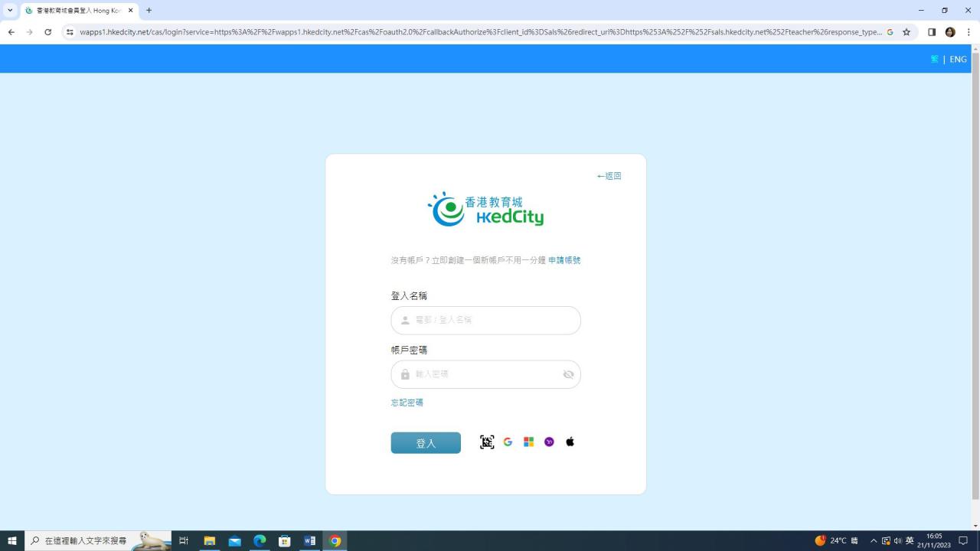Switch language to 繁 Traditional Chinese

click(x=935, y=59)
